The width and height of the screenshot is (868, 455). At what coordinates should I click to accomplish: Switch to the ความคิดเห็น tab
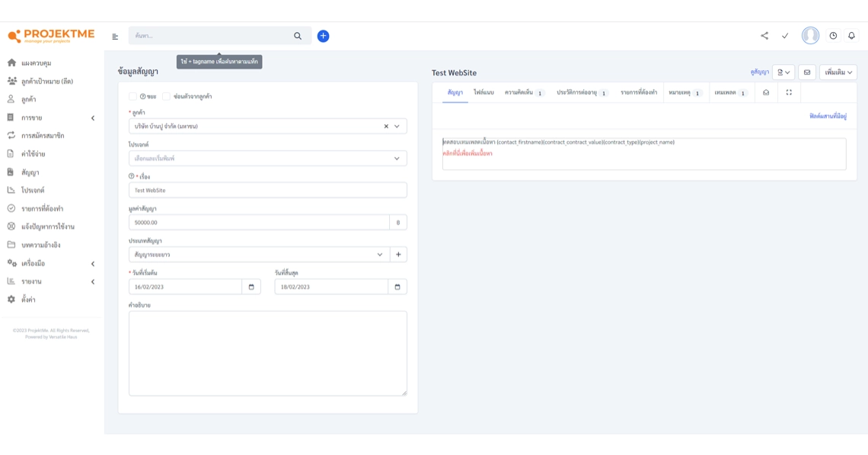pyautogui.click(x=523, y=93)
